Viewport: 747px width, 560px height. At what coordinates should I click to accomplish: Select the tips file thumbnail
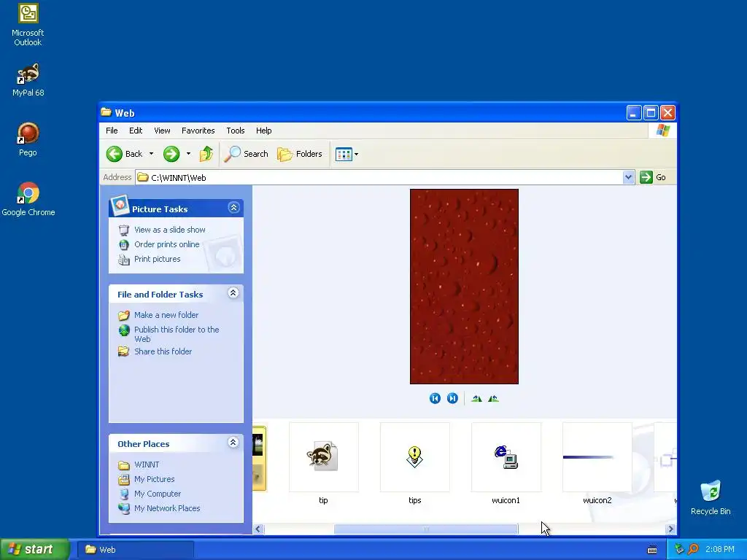click(x=415, y=457)
